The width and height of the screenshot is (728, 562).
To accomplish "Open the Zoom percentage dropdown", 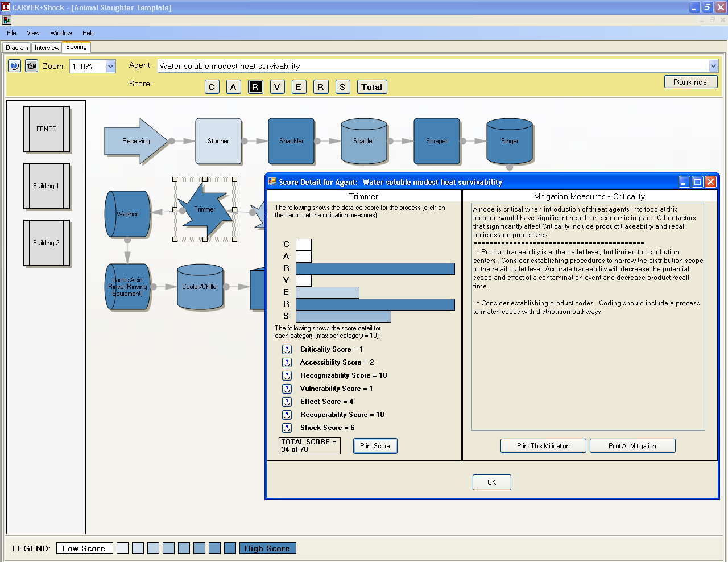I will pos(111,67).
